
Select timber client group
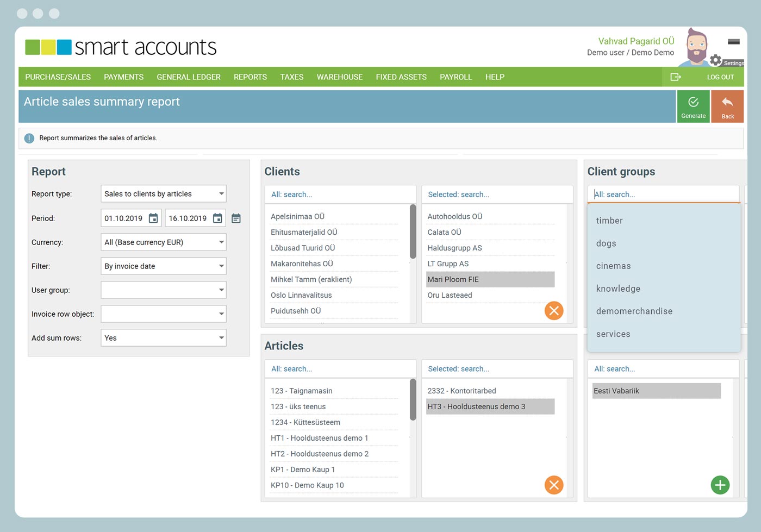point(609,221)
